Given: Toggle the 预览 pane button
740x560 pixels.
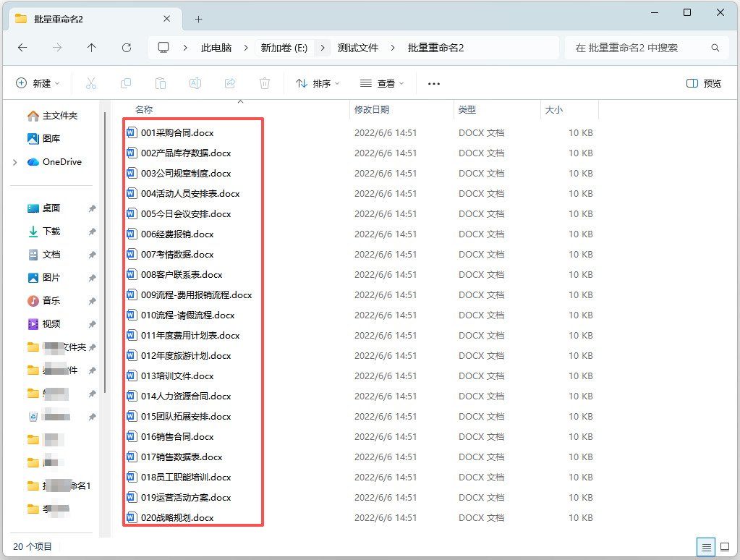Looking at the screenshot, I should point(704,84).
